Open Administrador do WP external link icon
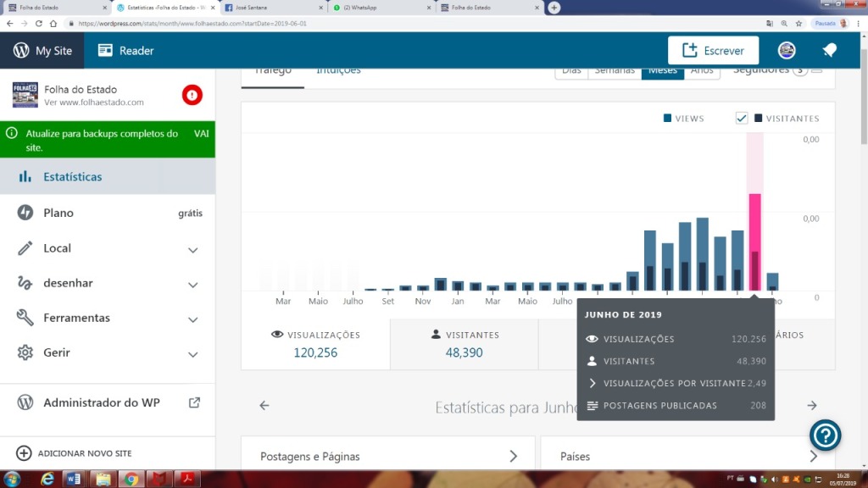Image resolution: width=868 pixels, height=488 pixels. (194, 402)
